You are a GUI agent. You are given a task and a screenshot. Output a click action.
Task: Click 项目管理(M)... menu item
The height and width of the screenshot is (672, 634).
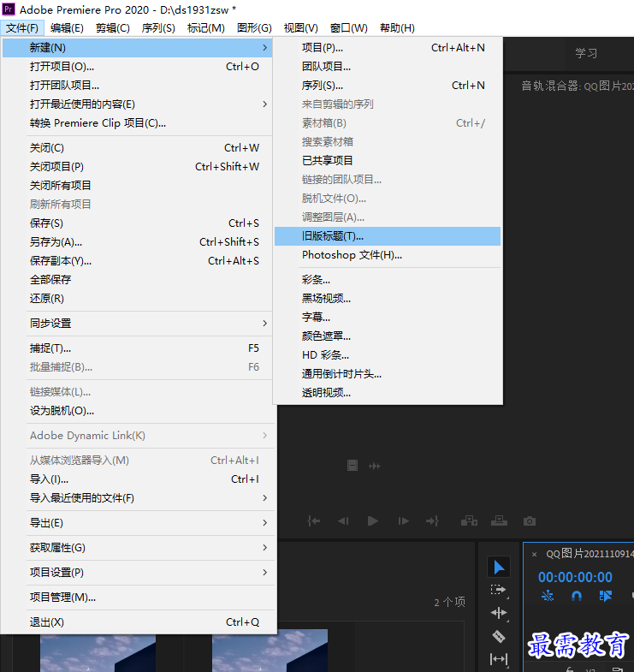coord(137,598)
